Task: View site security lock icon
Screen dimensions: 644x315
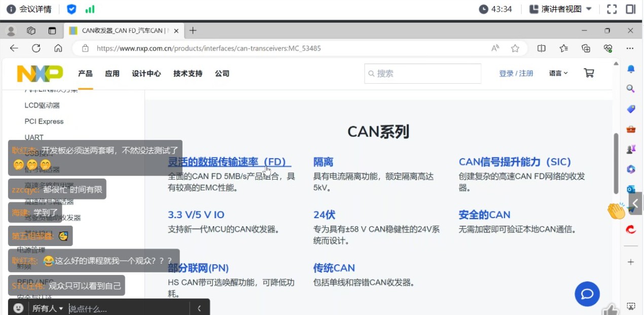Action: point(85,48)
